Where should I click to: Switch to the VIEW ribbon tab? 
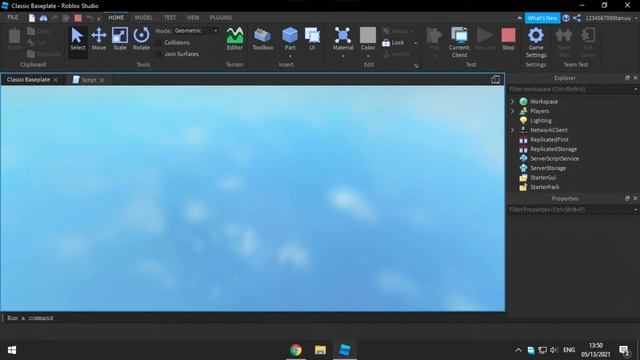[x=193, y=18]
